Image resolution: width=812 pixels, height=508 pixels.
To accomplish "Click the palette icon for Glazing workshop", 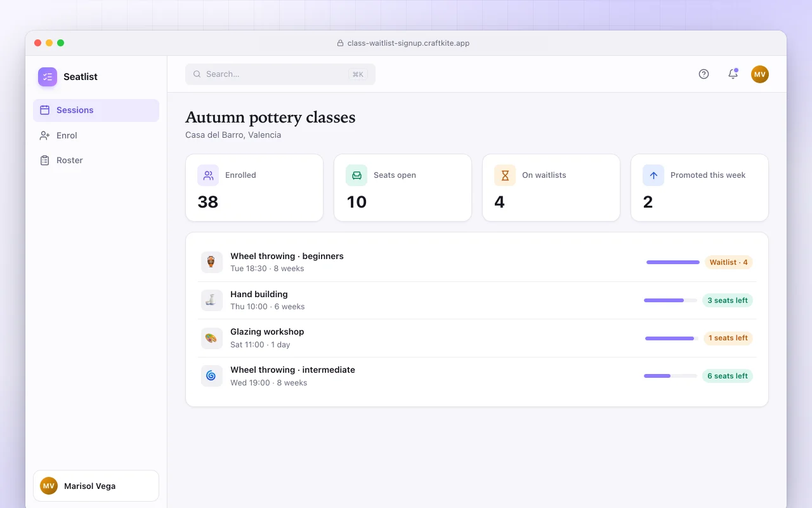I will 212,338.
